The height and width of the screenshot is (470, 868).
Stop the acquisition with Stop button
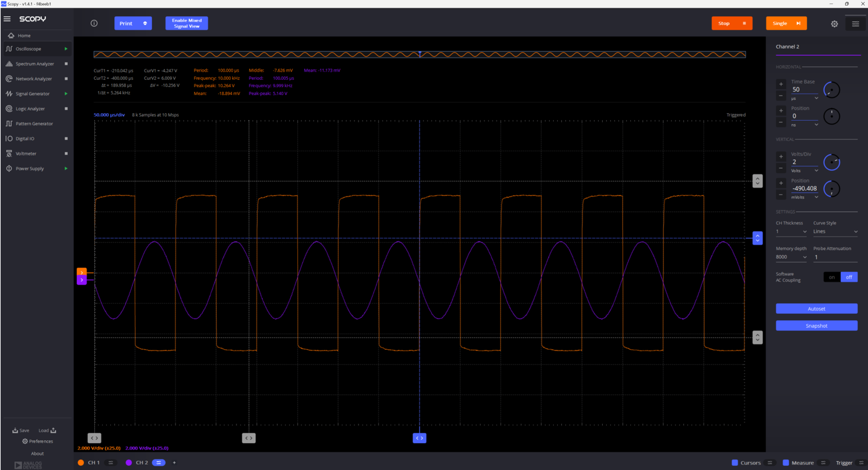click(732, 23)
